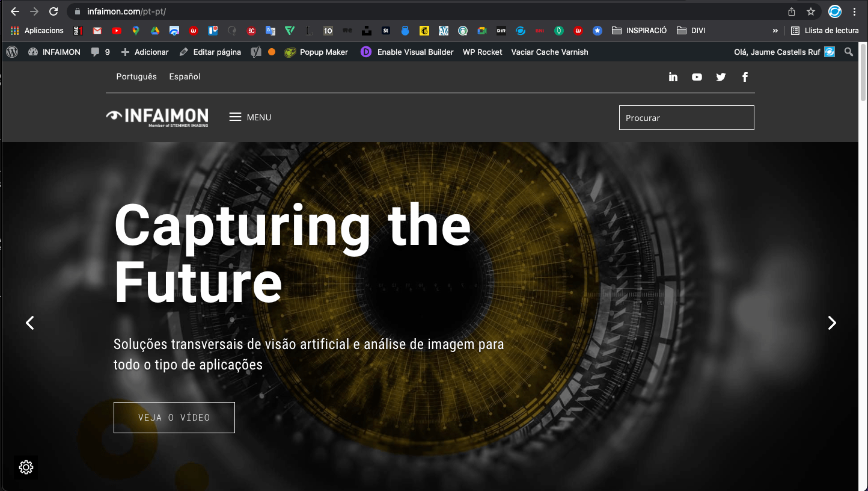Viewport: 868px width, 491px height.
Task: Open the hamburger MENU
Action: point(251,117)
